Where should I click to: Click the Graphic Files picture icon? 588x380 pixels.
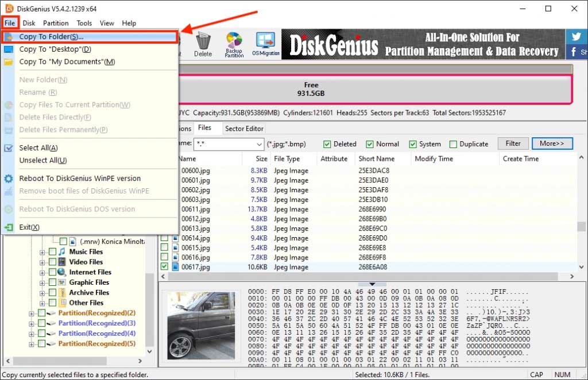coord(62,282)
